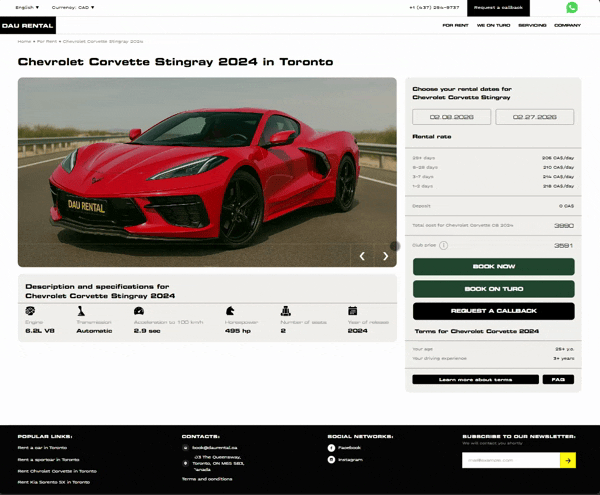The height and width of the screenshot is (495, 600).
Task: Click the club price info icon
Action: (443, 245)
